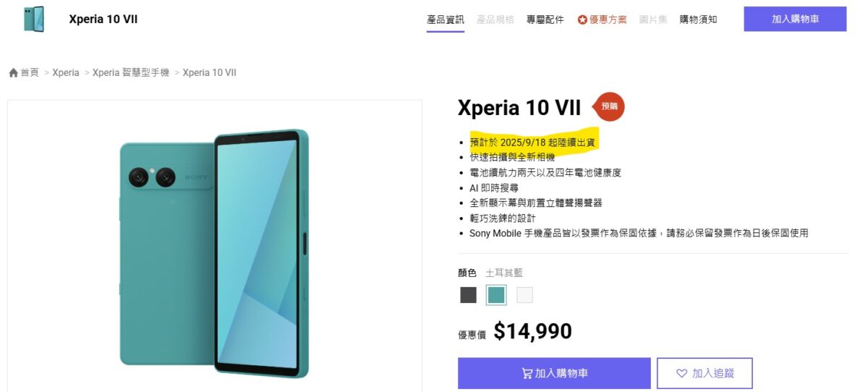Click the teal phone product image
This screenshot has height=392, width=868.
click(x=215, y=253)
